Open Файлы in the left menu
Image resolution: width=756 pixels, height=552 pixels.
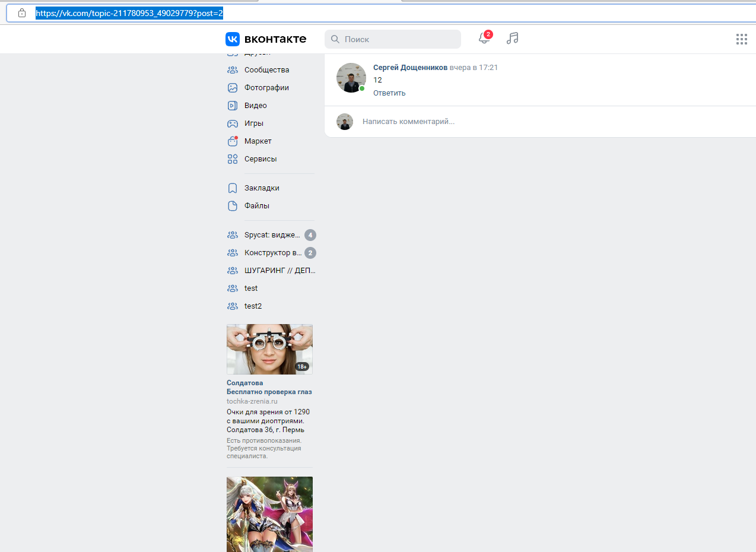coord(256,206)
